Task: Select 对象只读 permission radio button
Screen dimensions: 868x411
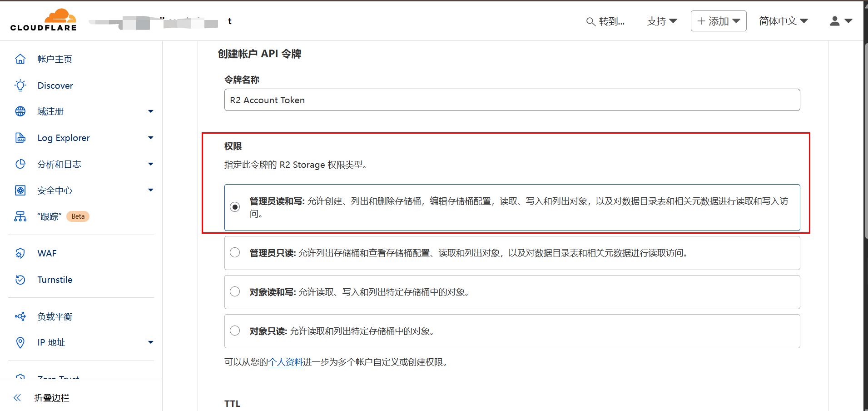Action: (235, 331)
